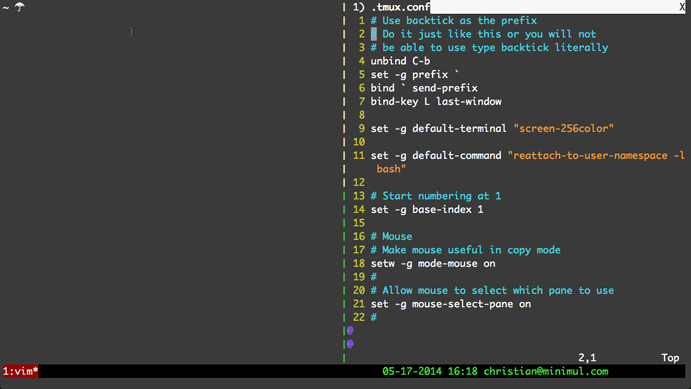Image resolution: width=691 pixels, height=389 pixels.
Task: Click the '# Mouse' comment line
Action: [x=391, y=237]
